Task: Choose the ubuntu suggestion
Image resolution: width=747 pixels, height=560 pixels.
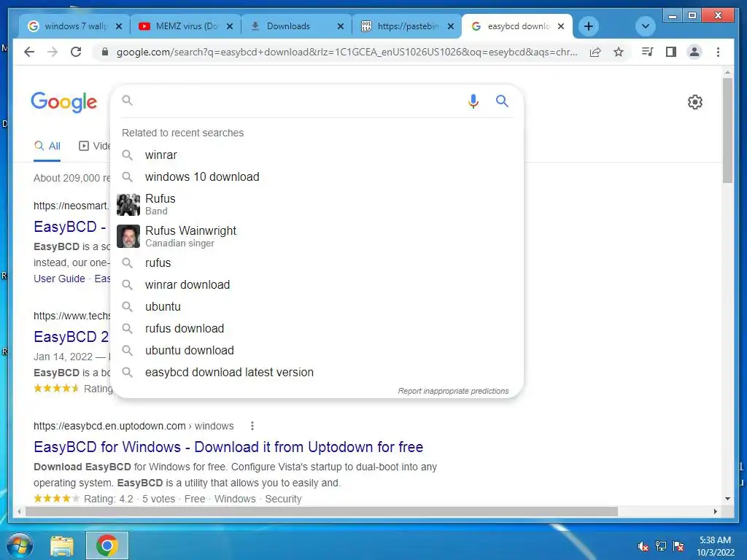Action: [317, 307]
